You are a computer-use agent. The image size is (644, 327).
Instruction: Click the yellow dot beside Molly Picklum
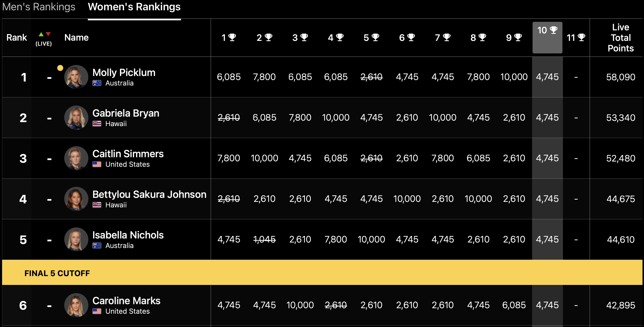[x=60, y=68]
